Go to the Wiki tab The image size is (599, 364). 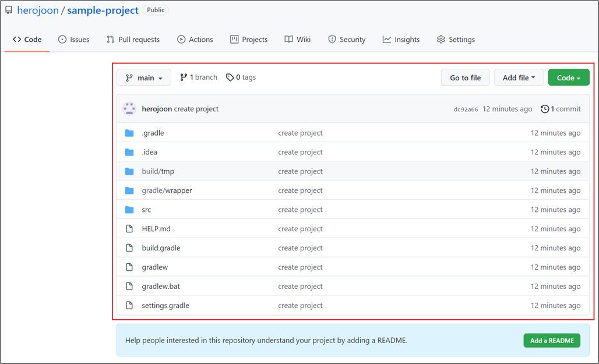[298, 40]
